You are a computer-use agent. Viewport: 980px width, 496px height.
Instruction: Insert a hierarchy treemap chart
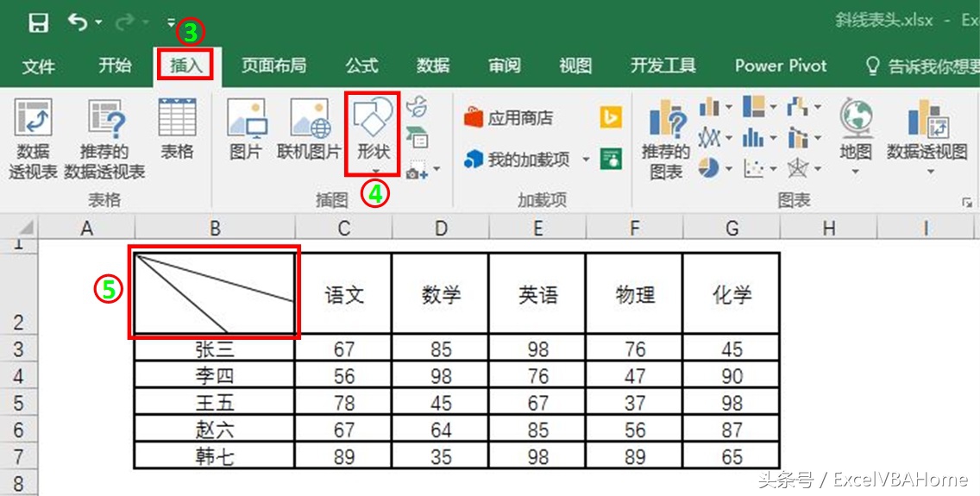coord(754,107)
